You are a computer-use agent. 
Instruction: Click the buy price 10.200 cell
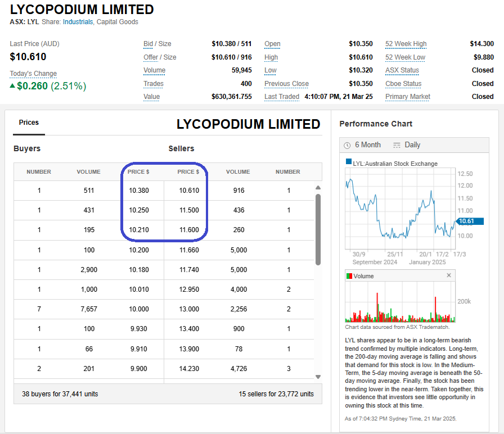tap(139, 250)
